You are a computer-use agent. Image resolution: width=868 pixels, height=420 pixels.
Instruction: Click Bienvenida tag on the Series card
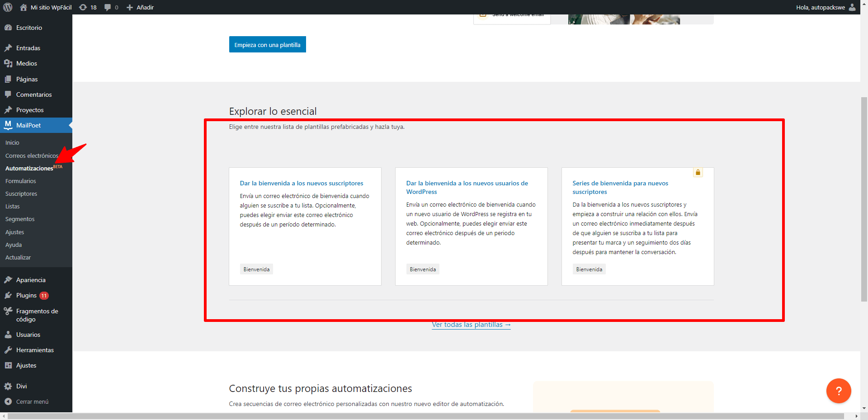point(589,269)
